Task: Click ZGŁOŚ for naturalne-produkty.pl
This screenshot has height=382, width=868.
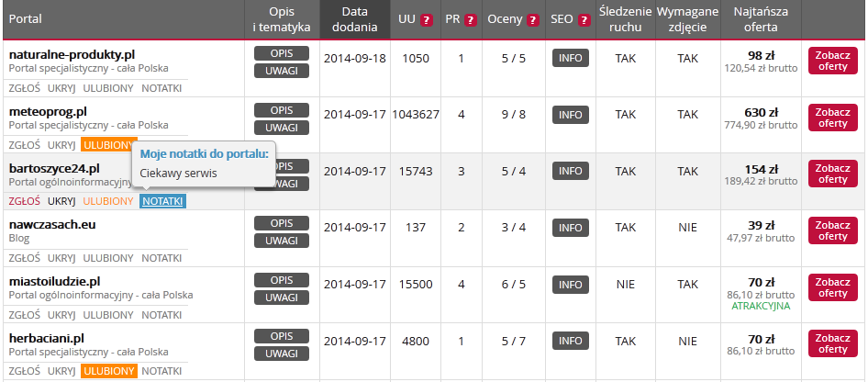Action: coord(25,88)
